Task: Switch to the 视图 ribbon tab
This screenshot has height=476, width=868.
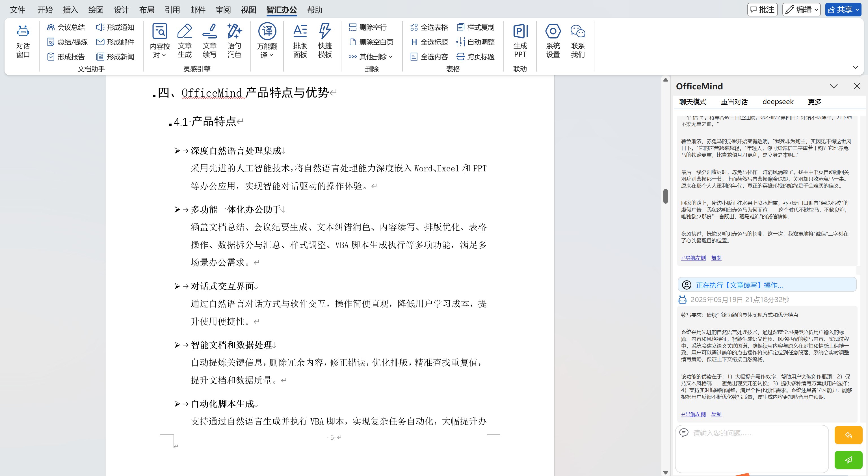Action: 249,10
